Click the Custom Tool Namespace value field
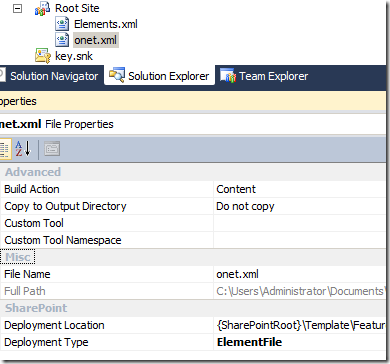 tap(299, 240)
